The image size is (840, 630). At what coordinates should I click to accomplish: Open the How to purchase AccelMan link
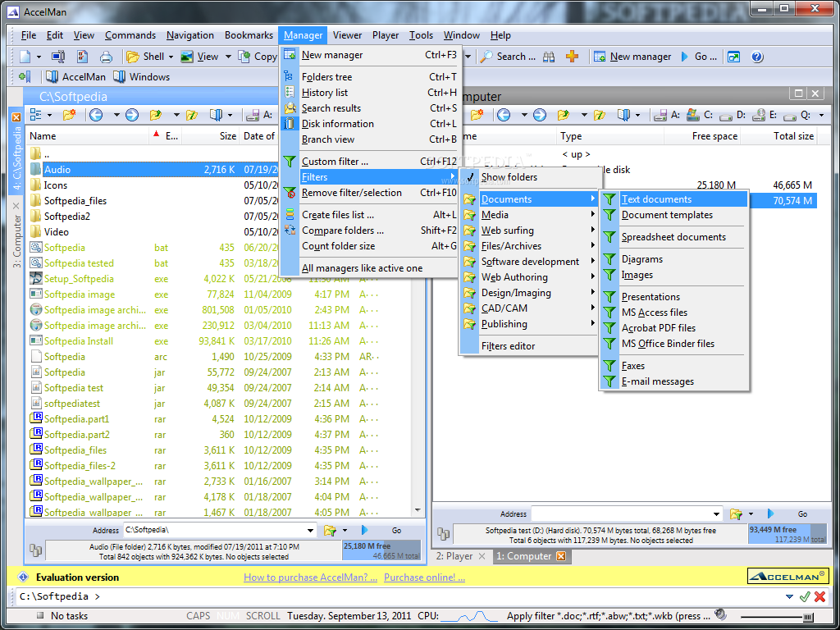click(310, 577)
